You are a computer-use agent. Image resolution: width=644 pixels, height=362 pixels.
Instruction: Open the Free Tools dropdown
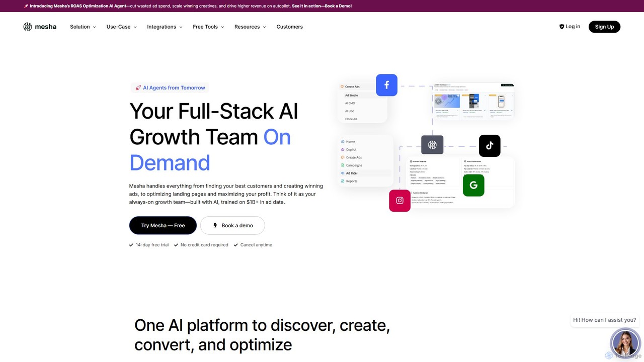[x=208, y=27]
